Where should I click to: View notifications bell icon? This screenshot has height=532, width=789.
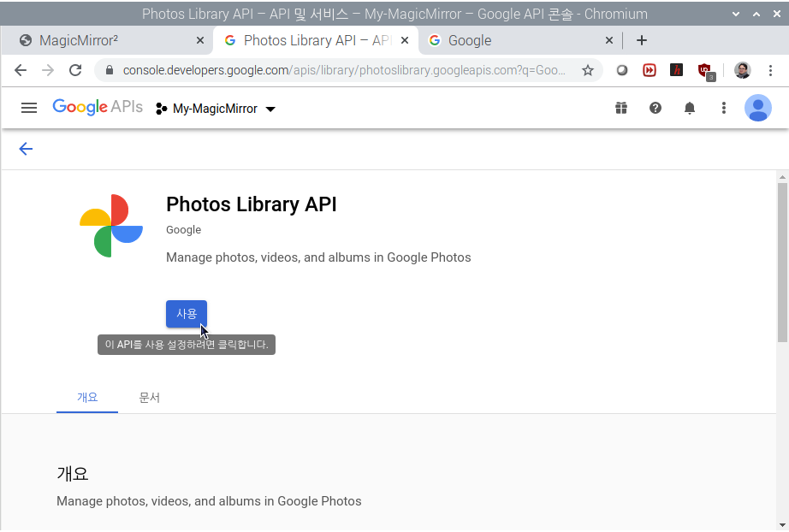coord(690,108)
